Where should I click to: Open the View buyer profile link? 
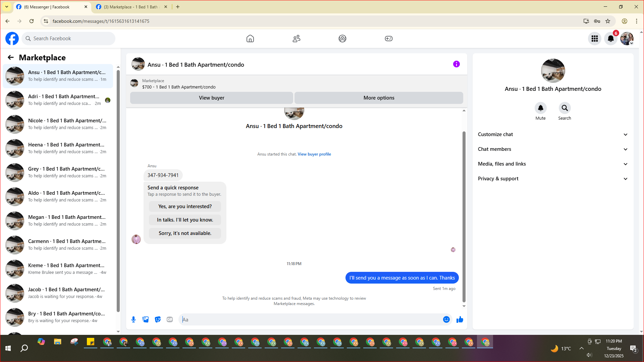(x=314, y=154)
